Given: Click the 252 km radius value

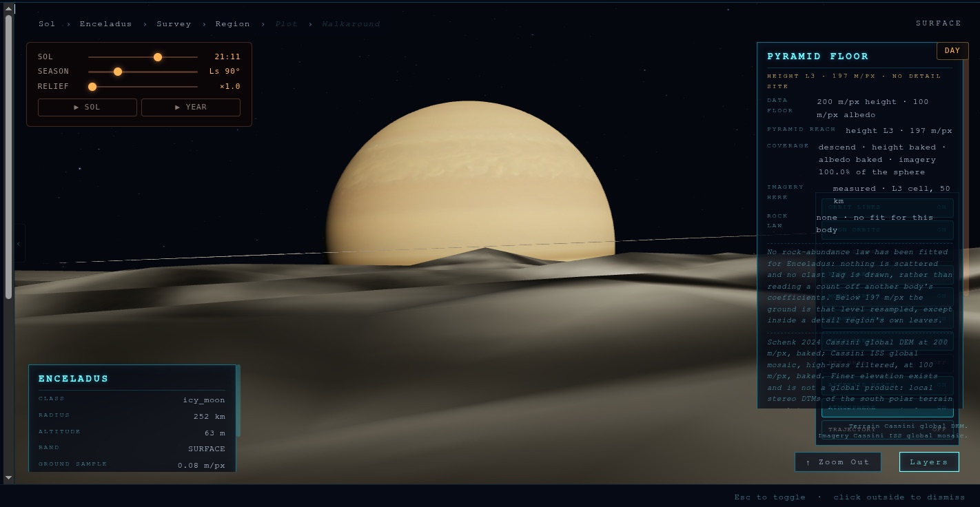Looking at the screenshot, I should point(210,417).
